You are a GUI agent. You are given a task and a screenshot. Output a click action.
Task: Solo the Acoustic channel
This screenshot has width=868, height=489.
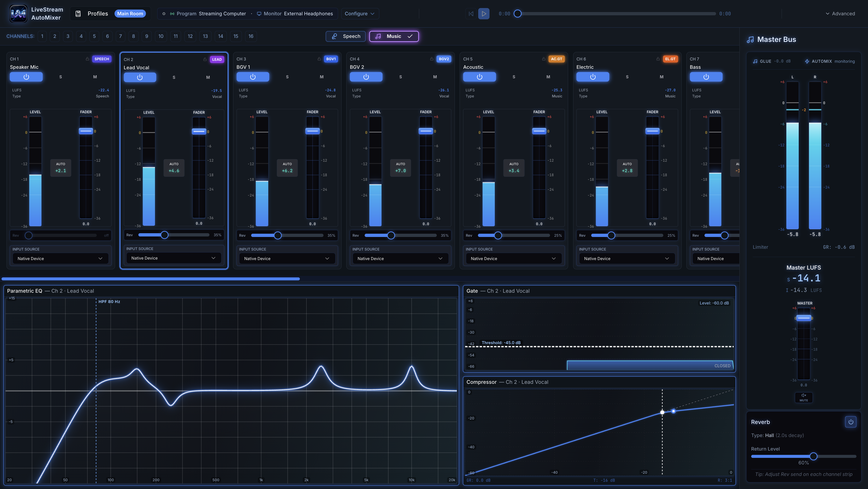(x=514, y=77)
